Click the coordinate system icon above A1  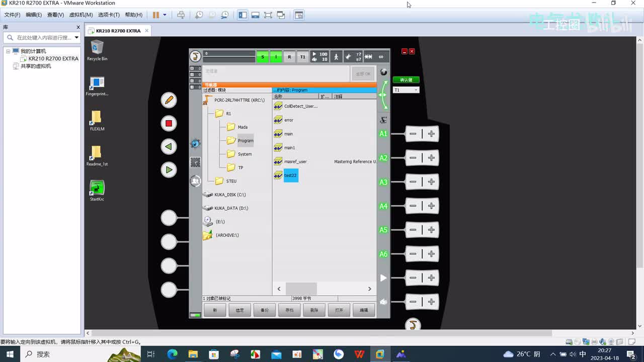[383, 120]
